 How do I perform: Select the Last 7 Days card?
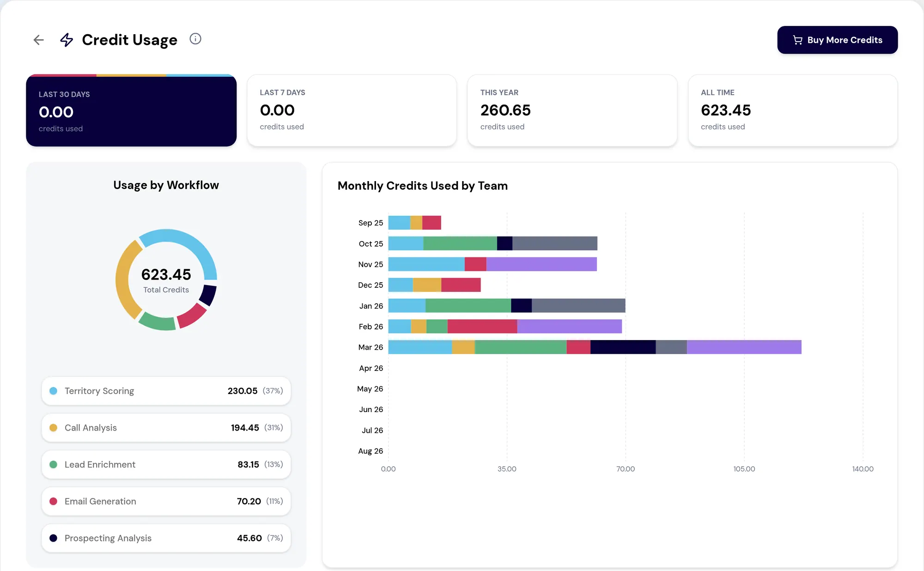click(x=352, y=110)
